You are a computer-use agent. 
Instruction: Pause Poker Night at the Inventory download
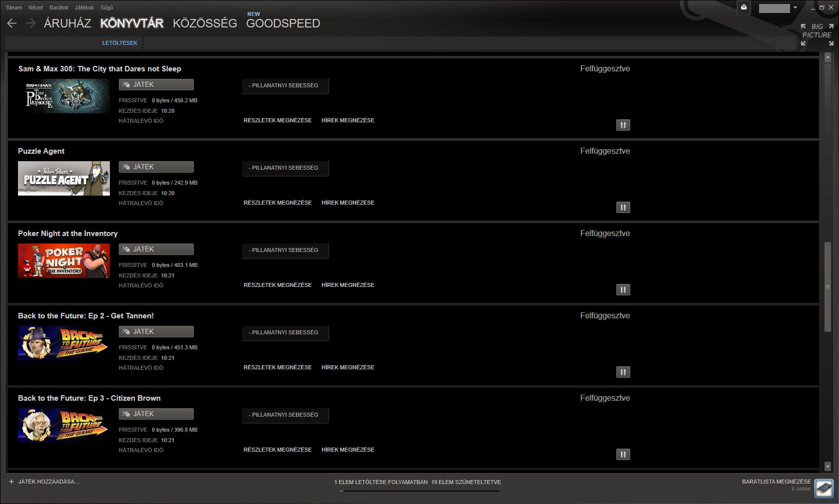pyautogui.click(x=623, y=289)
